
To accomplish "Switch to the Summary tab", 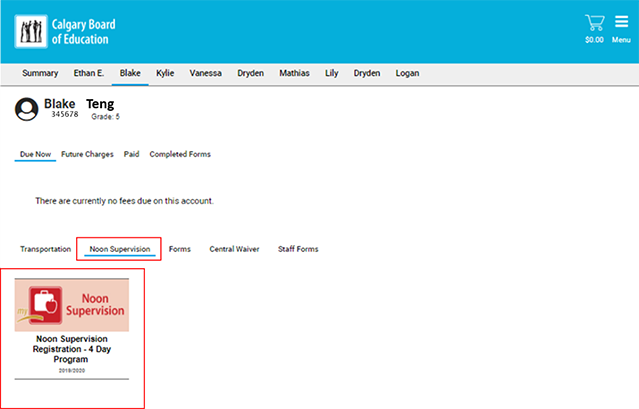I will (40, 73).
